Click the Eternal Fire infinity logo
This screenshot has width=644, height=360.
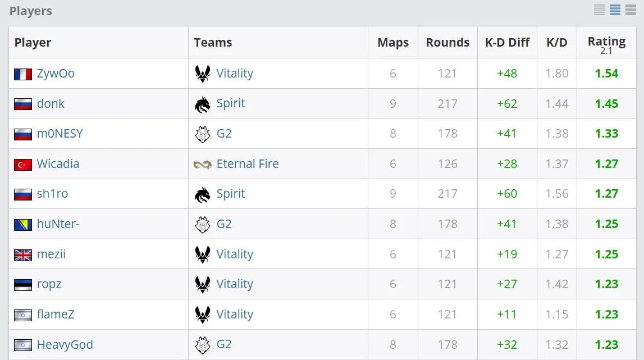[203, 164]
